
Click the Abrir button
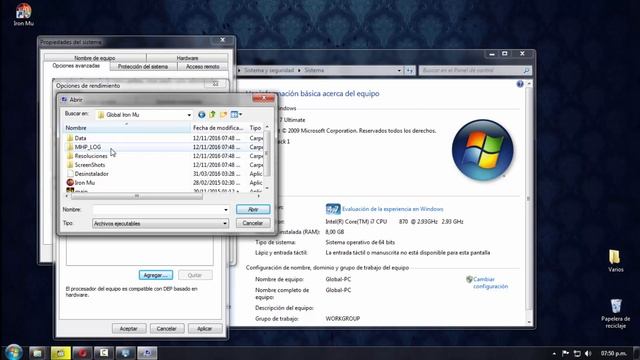(253, 209)
